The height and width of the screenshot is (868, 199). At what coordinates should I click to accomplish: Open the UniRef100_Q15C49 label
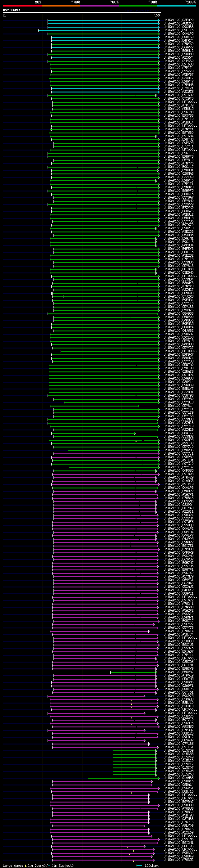coord(179,758)
